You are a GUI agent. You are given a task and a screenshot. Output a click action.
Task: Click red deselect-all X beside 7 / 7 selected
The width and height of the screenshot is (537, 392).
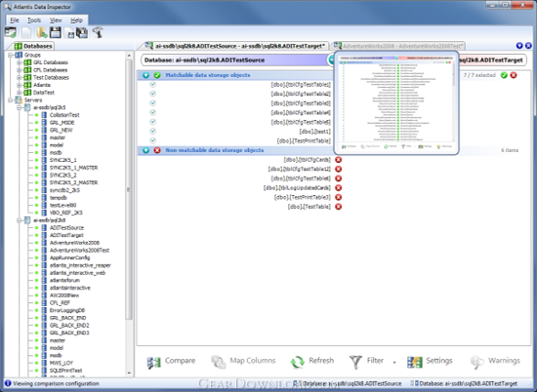coord(514,75)
